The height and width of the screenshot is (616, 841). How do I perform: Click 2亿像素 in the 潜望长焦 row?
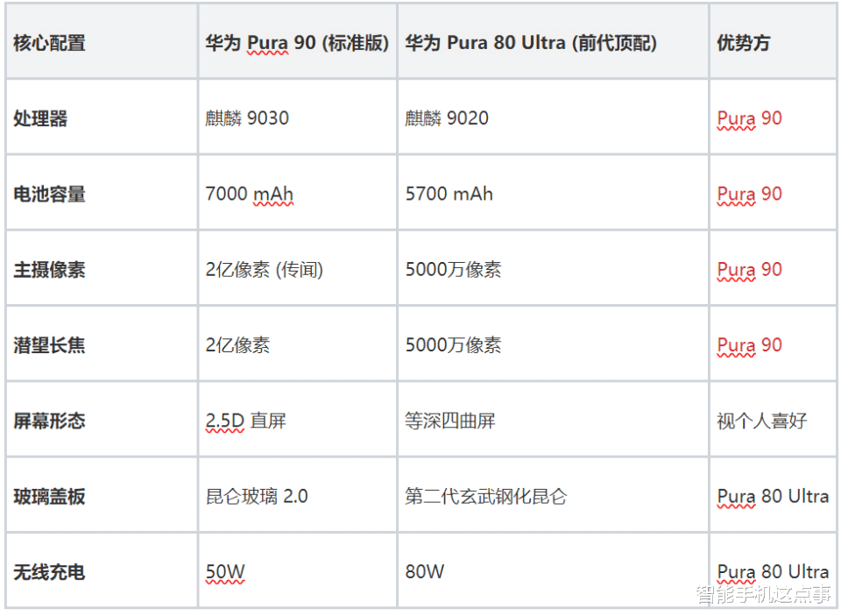point(237,345)
